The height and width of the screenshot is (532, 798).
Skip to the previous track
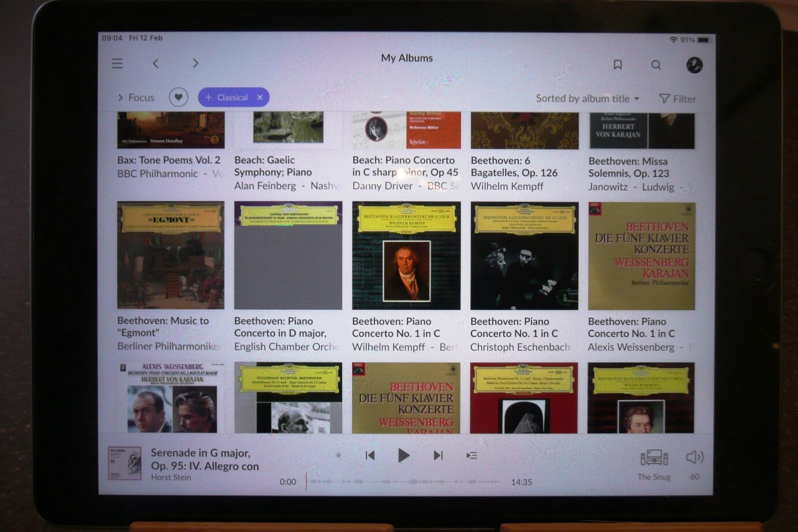[x=370, y=455]
